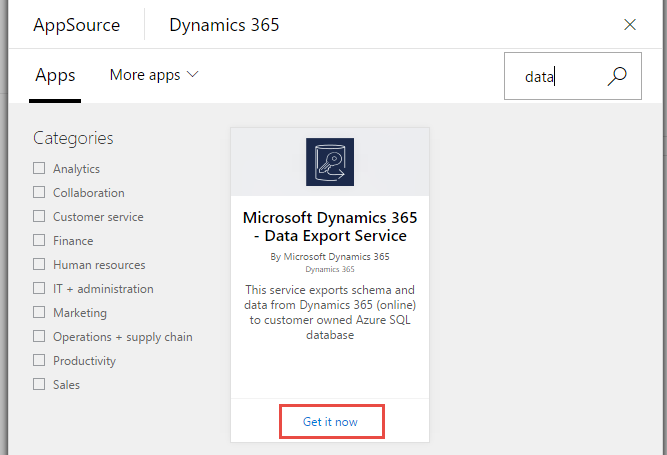The width and height of the screenshot is (667, 455).
Task: Click the 'Dynamics 365' product tag on card
Action: 330,269
